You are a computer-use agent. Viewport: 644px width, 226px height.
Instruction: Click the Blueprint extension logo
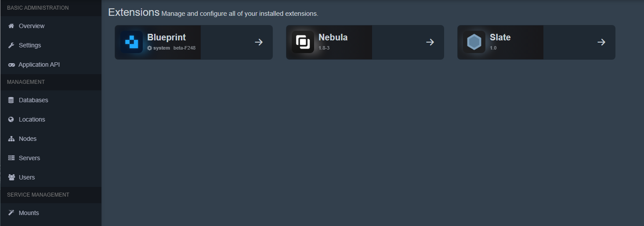pyautogui.click(x=131, y=42)
